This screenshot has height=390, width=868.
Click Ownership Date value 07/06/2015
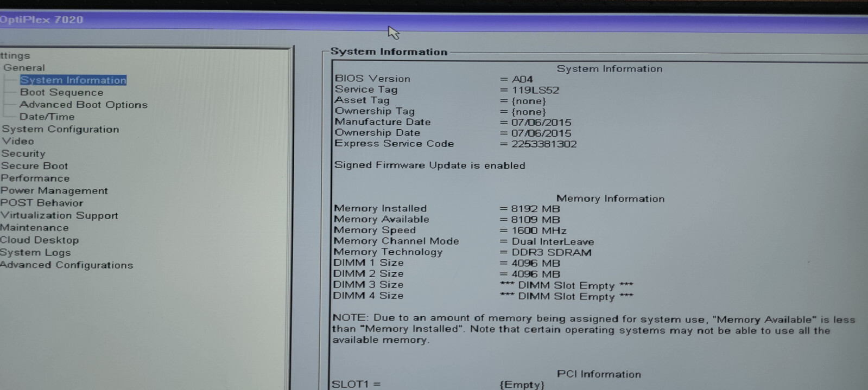541,133
